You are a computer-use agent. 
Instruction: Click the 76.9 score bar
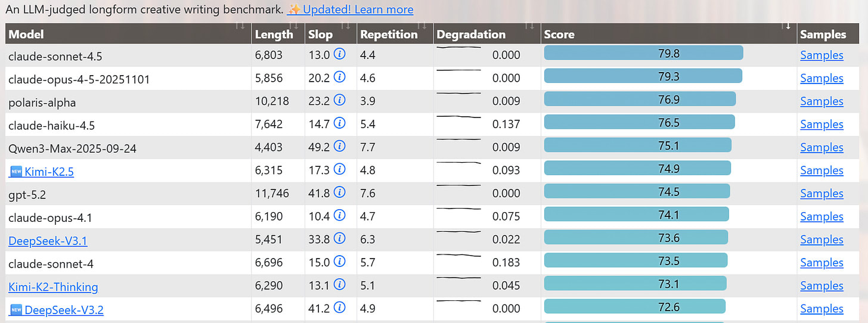point(640,99)
